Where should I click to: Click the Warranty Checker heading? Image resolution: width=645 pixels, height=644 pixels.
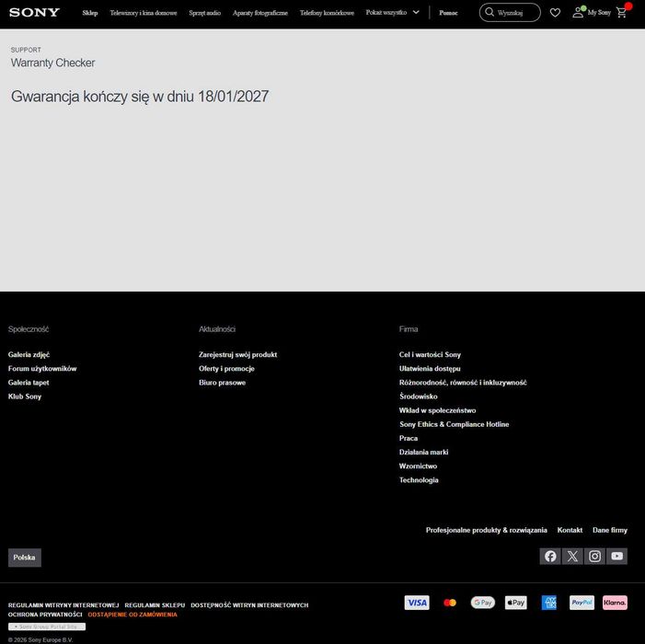click(52, 63)
